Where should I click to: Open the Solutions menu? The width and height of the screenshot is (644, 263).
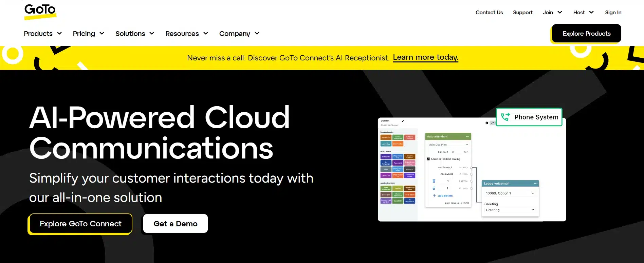pos(130,34)
